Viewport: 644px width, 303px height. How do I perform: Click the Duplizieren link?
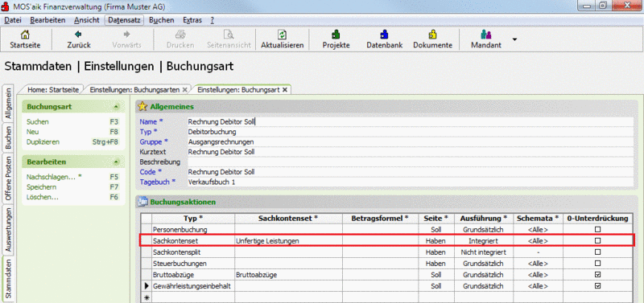point(43,142)
